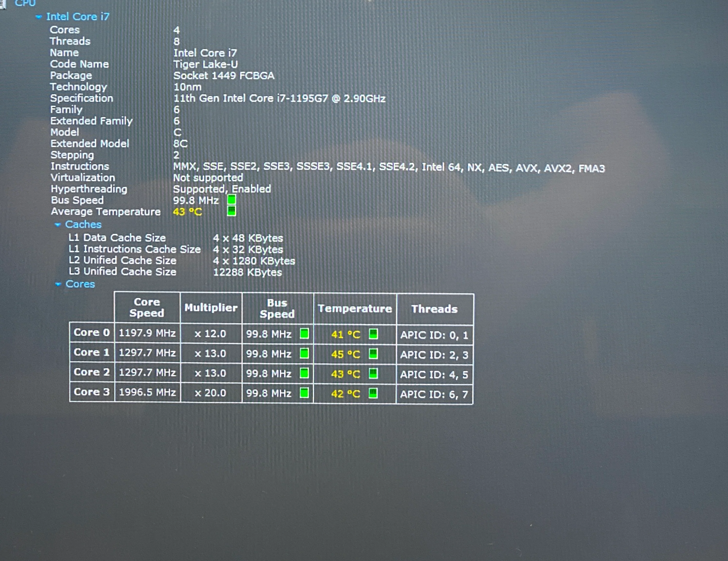Click the APIC ID: 6, 7 cell

point(434,394)
